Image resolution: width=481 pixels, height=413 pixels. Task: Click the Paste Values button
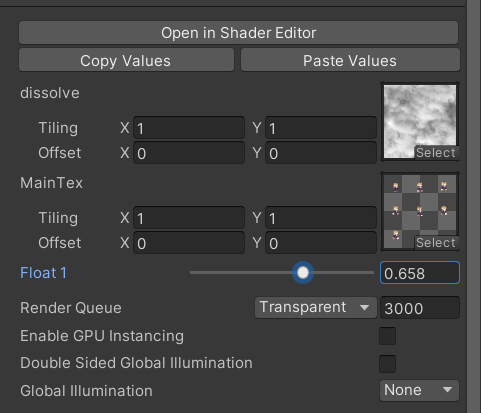[x=350, y=60]
